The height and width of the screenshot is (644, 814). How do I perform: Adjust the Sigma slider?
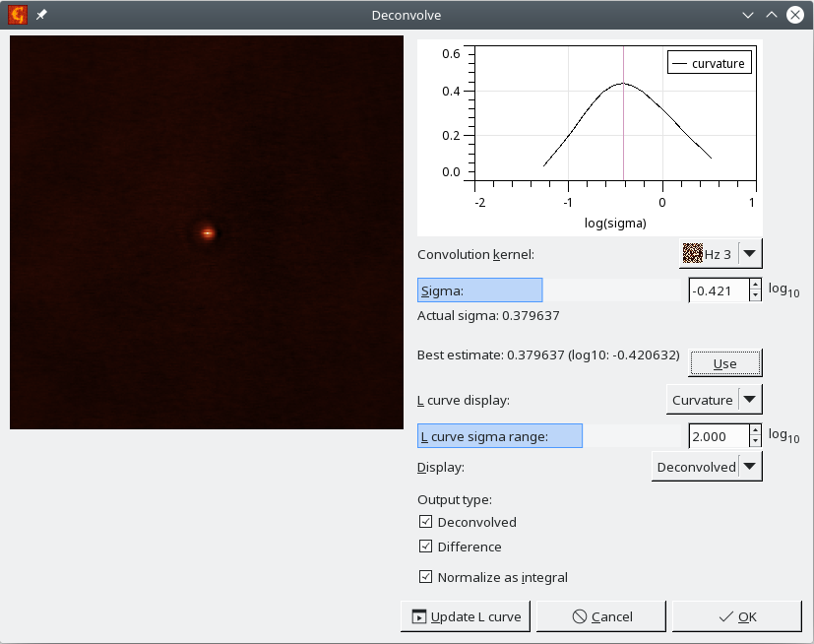[x=548, y=290]
